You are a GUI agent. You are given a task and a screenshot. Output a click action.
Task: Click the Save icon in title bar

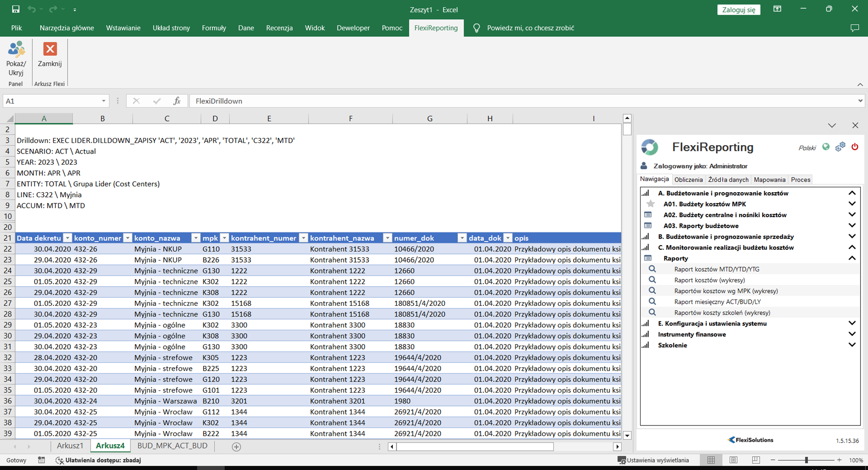coord(16,9)
